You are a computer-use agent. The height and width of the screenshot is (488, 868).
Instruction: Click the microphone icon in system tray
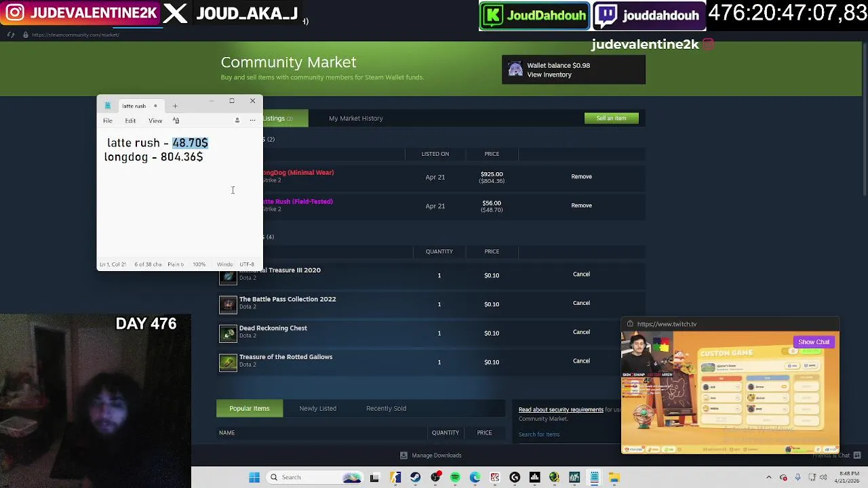797,478
